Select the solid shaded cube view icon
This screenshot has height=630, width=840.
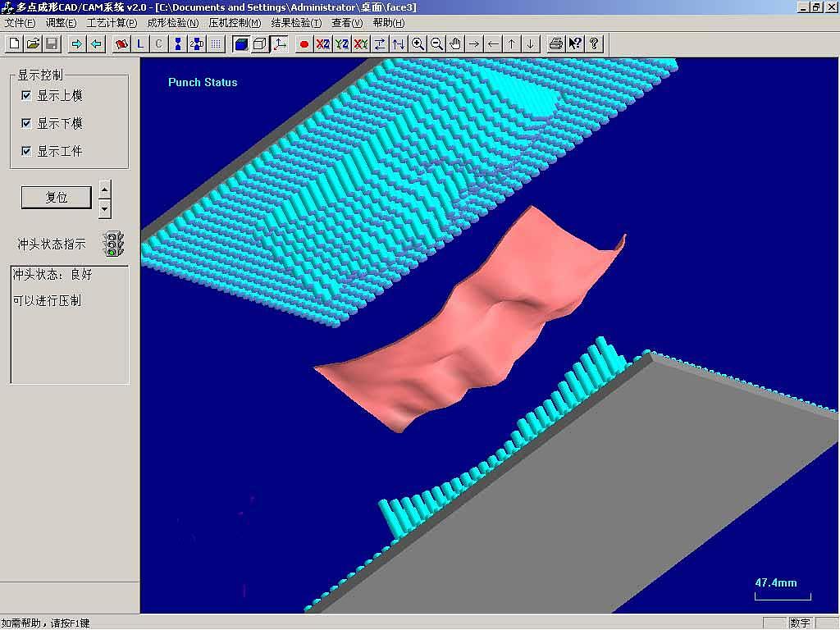pos(241,44)
